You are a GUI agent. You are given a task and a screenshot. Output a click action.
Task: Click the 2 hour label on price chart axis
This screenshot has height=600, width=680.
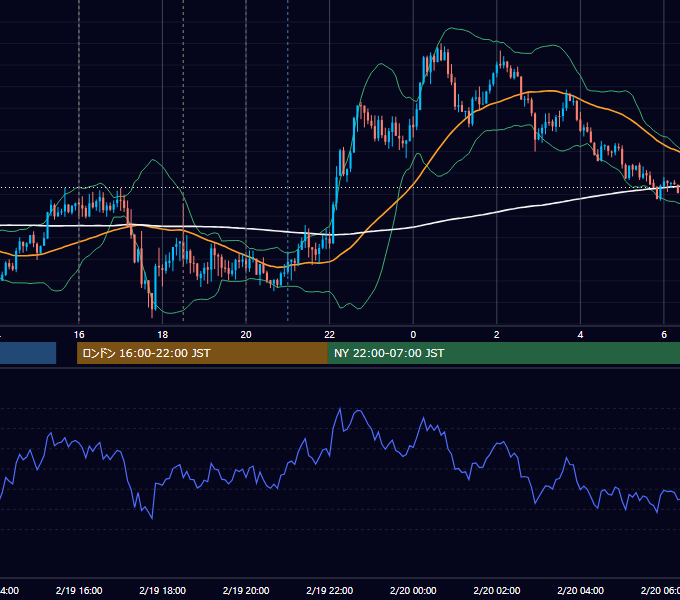pyautogui.click(x=497, y=335)
